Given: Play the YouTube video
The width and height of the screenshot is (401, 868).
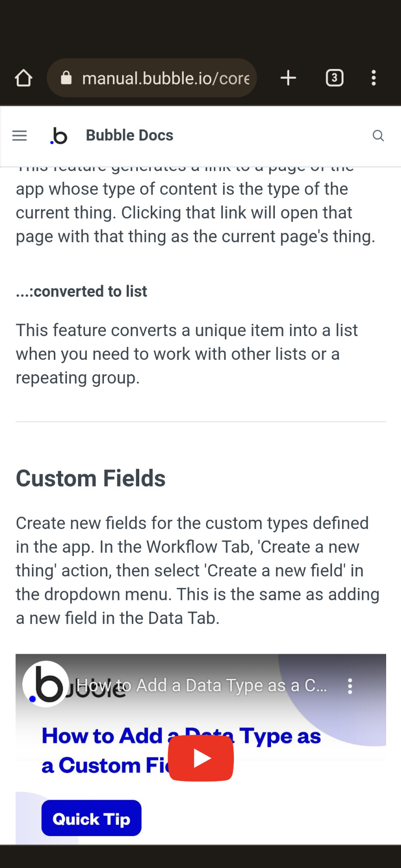Looking at the screenshot, I should click(201, 759).
